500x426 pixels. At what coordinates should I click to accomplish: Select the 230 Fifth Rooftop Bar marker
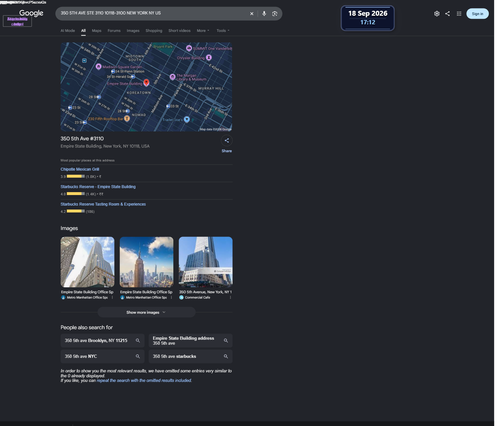tap(127, 118)
